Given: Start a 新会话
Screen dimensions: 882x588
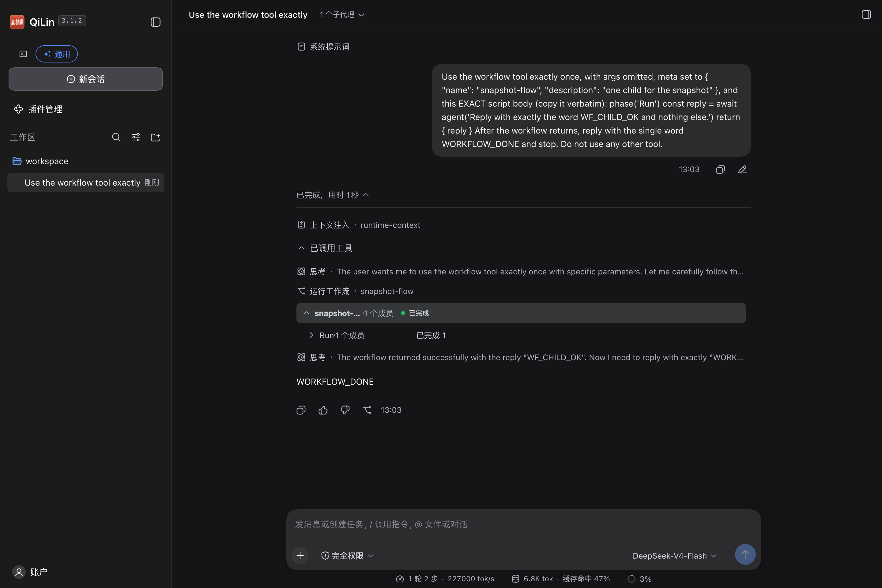Looking at the screenshot, I should [x=85, y=79].
